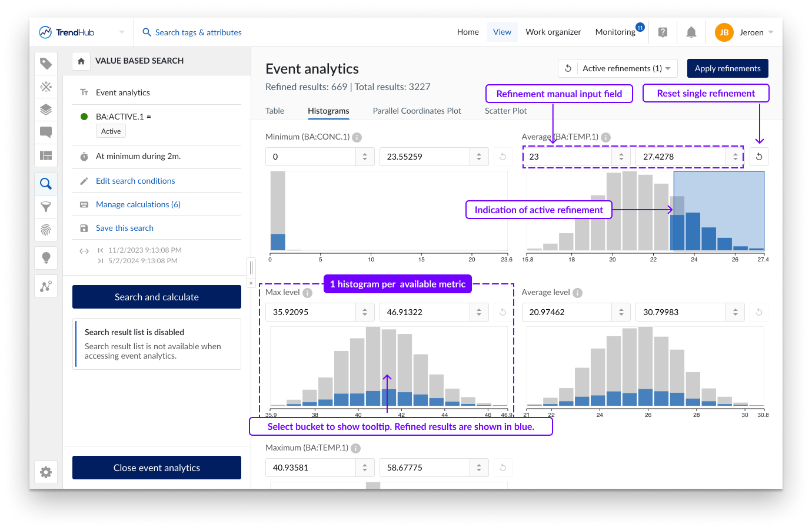812x530 pixels.
Task: Click home icon beside Value Based Search
Action: [x=81, y=61]
